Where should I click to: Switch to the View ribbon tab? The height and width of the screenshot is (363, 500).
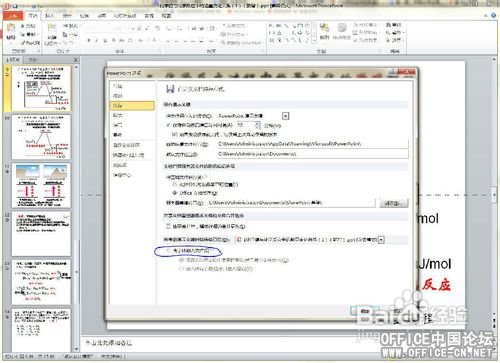coord(166,16)
